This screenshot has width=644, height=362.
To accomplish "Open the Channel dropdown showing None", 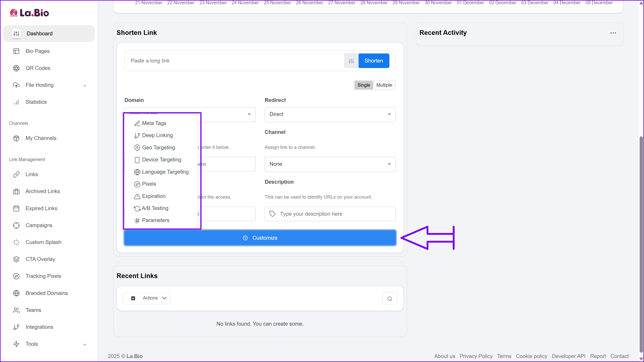I will coord(330,164).
